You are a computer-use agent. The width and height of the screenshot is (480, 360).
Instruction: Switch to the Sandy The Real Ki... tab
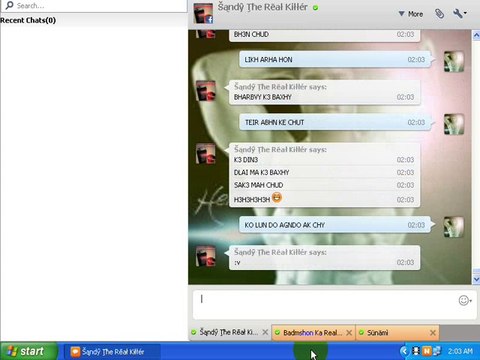click(228, 332)
